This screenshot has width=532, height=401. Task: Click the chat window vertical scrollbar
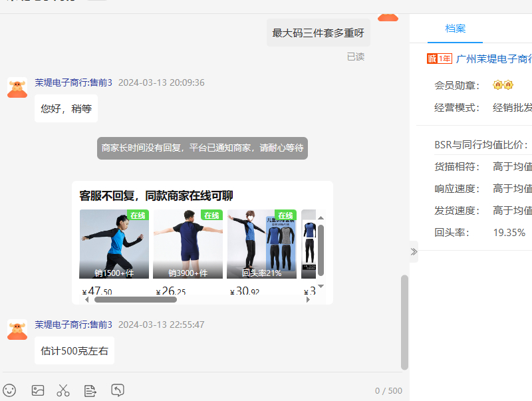tap(404, 322)
